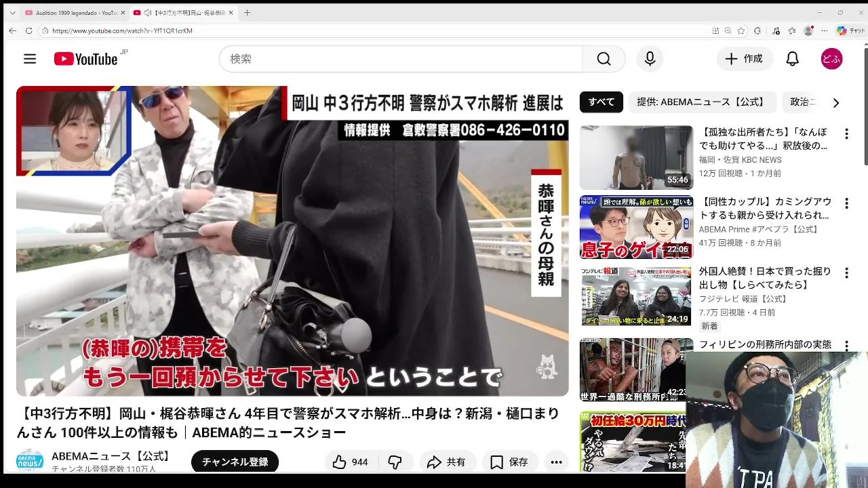Open the favorites list icon

click(x=792, y=30)
